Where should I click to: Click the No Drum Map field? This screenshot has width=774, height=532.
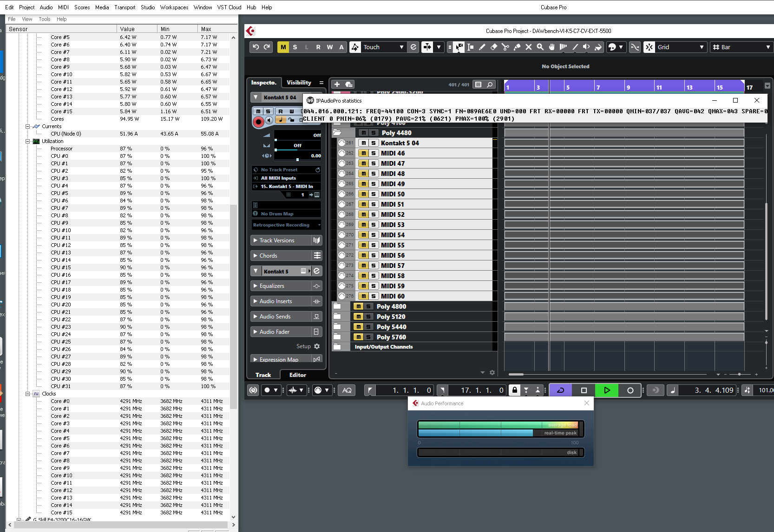tap(287, 214)
